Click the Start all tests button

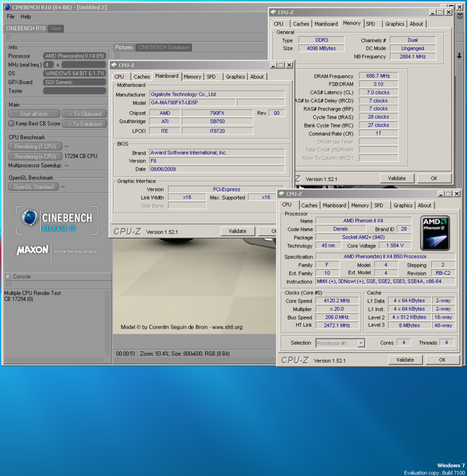pos(34,114)
